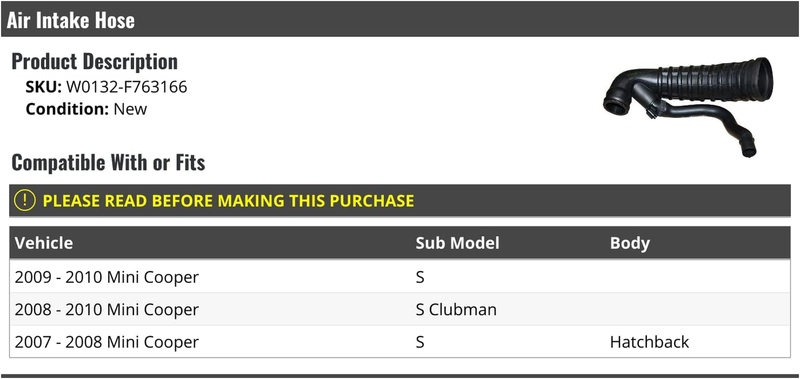The height and width of the screenshot is (379, 800).
Task: Open the air intake hose product image
Action: click(688, 107)
